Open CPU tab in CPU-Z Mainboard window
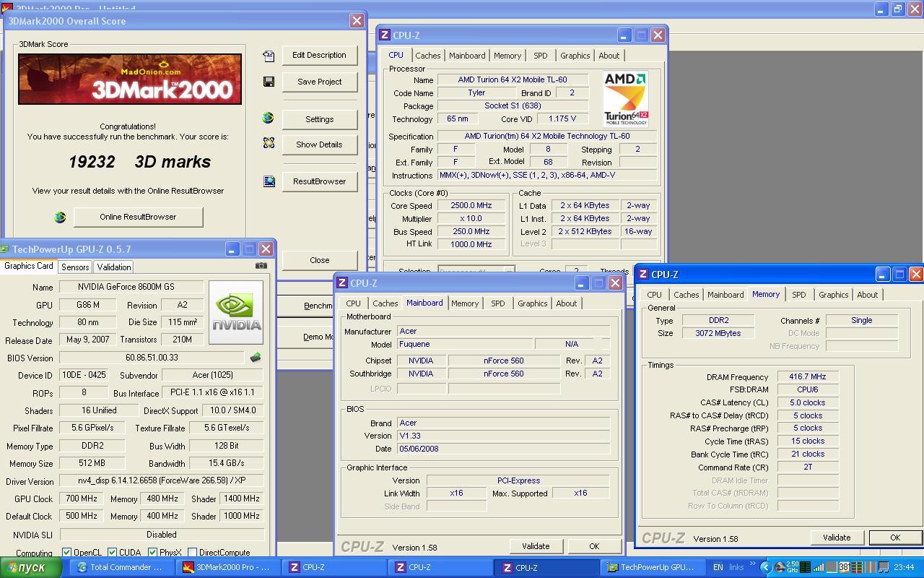 353,303
